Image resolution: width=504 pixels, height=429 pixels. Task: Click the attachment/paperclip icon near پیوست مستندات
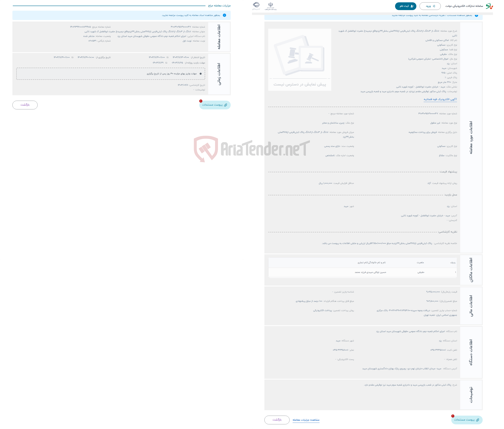pyautogui.click(x=228, y=105)
